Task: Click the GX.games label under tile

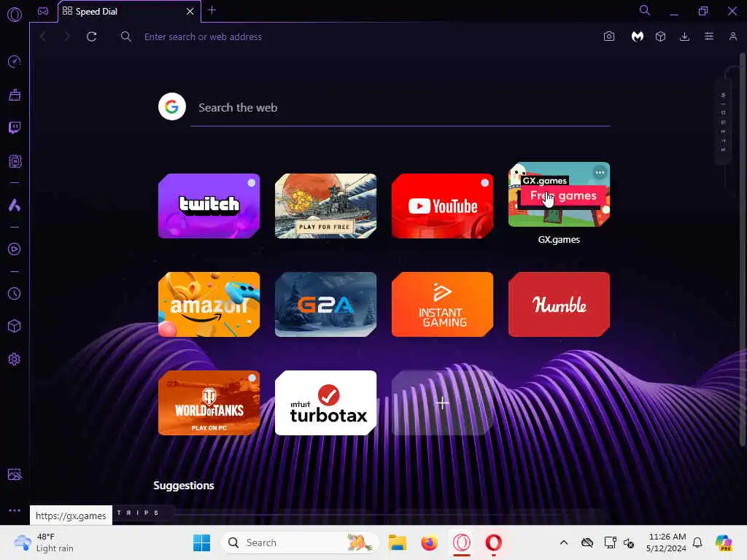Action: [559, 239]
